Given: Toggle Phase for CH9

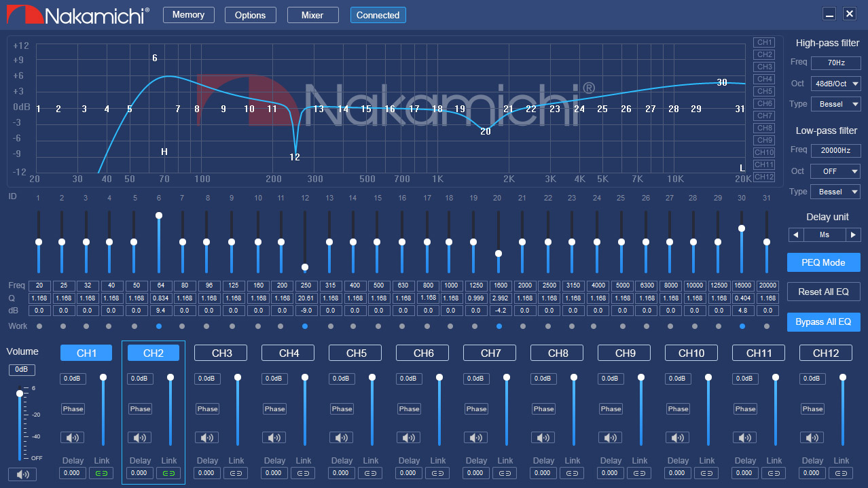Looking at the screenshot, I should [x=611, y=409].
